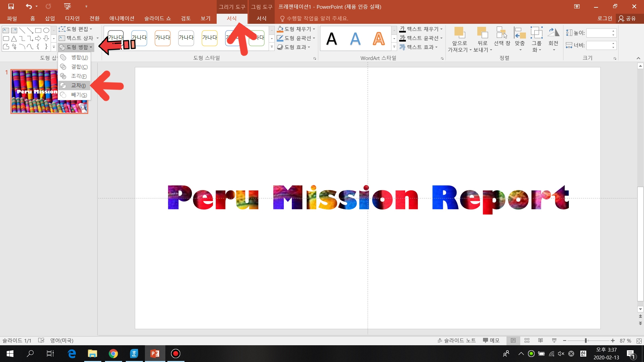This screenshot has height=362, width=644.
Task: Click the zoom slider handle
Action: [x=586, y=341]
